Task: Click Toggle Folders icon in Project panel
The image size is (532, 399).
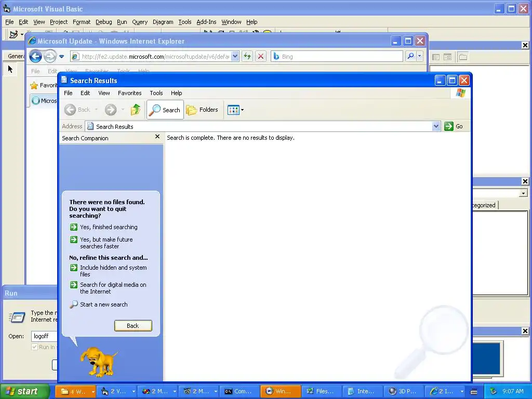Action: [463, 57]
